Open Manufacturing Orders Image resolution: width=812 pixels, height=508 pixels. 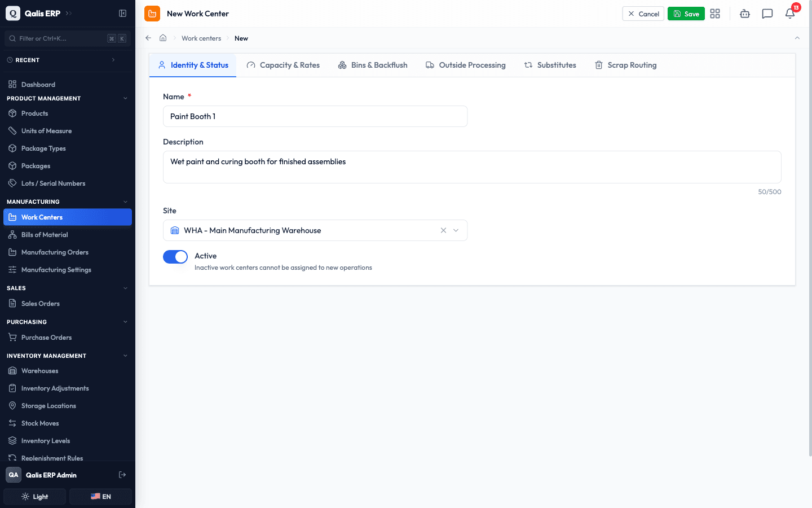tap(68, 252)
